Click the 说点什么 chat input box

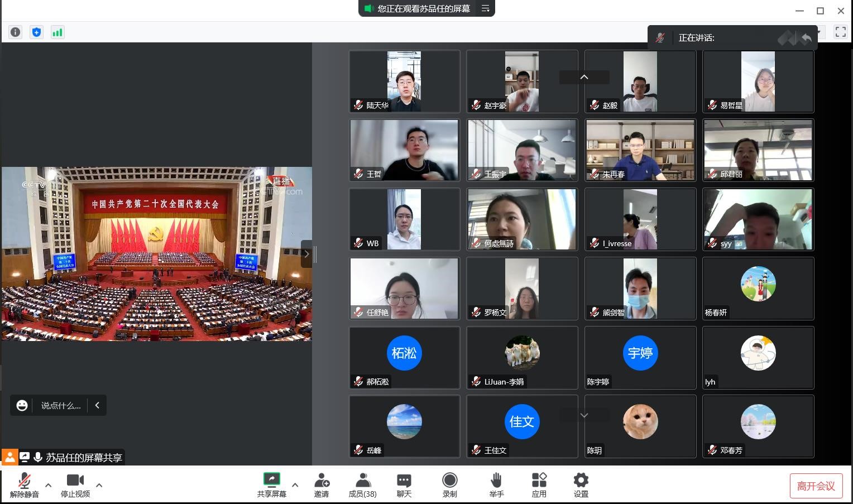pyautogui.click(x=61, y=406)
